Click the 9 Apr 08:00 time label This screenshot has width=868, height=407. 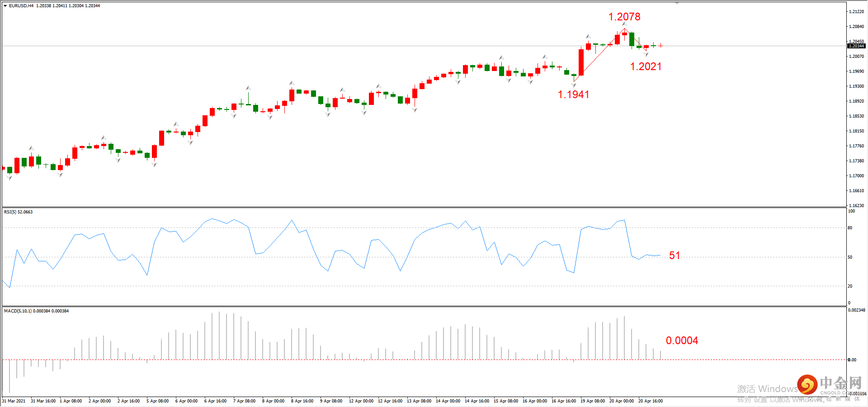[x=331, y=401]
